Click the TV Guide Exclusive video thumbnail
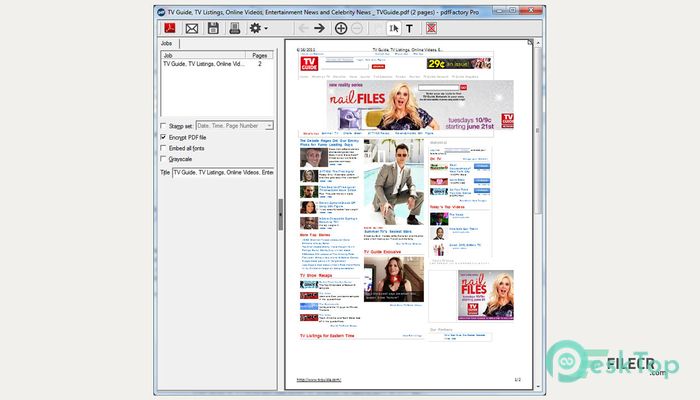The width and height of the screenshot is (700, 400). (394, 279)
